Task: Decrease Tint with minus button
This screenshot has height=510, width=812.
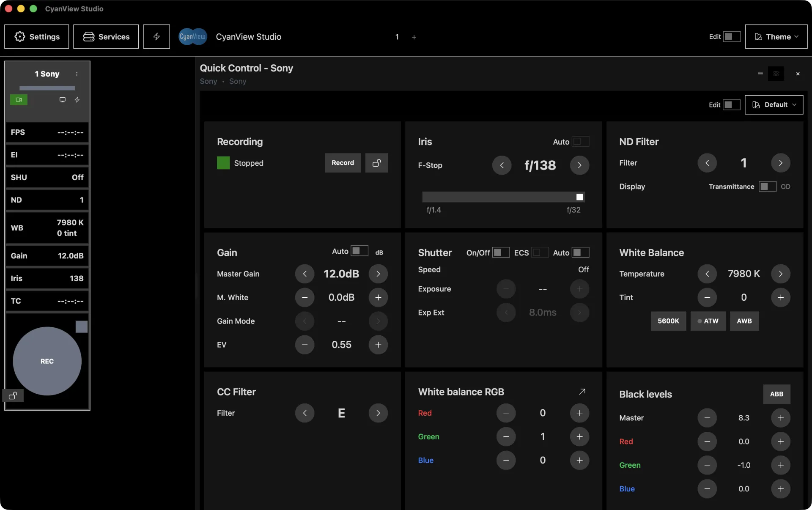Action: tap(707, 297)
